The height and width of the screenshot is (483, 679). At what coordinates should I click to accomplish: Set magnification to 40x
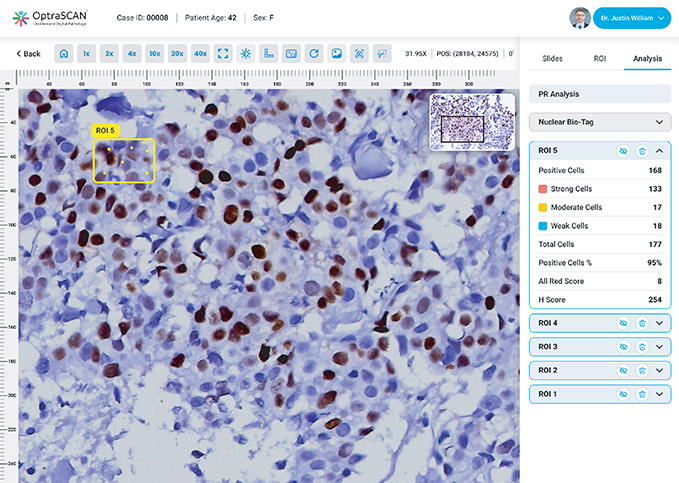[x=200, y=54]
